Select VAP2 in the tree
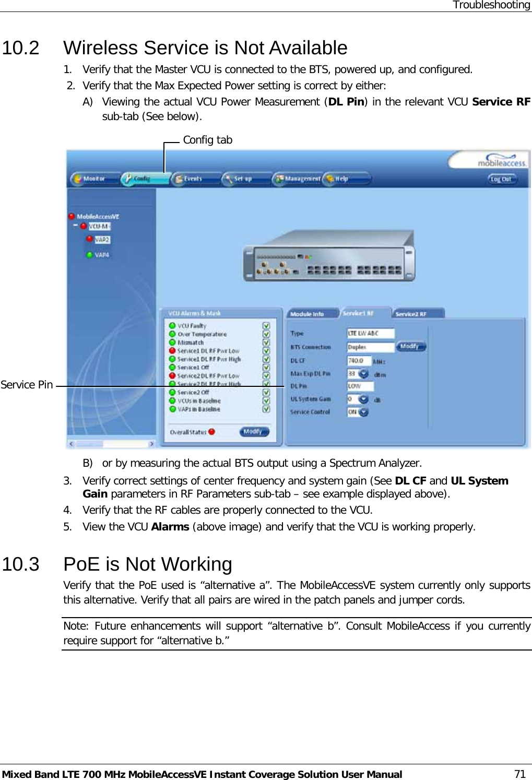 coord(102,239)
